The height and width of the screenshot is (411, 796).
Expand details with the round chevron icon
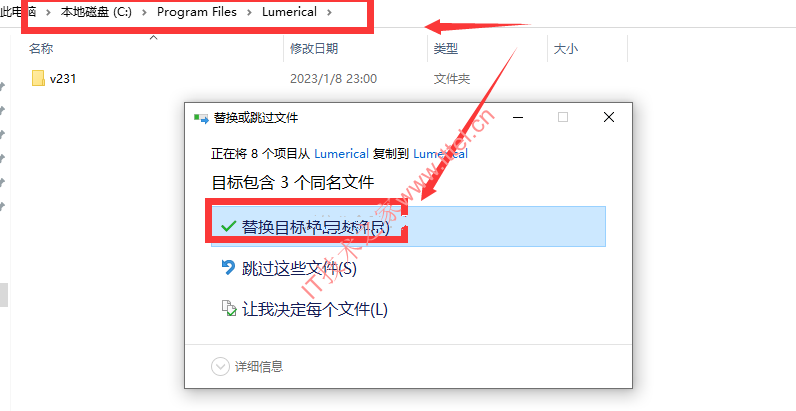click(220, 366)
